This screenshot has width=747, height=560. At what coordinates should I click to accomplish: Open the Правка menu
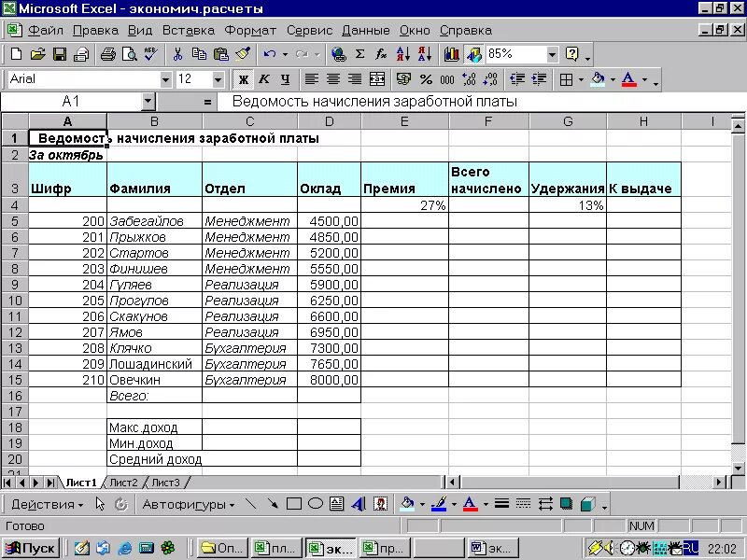[95, 31]
